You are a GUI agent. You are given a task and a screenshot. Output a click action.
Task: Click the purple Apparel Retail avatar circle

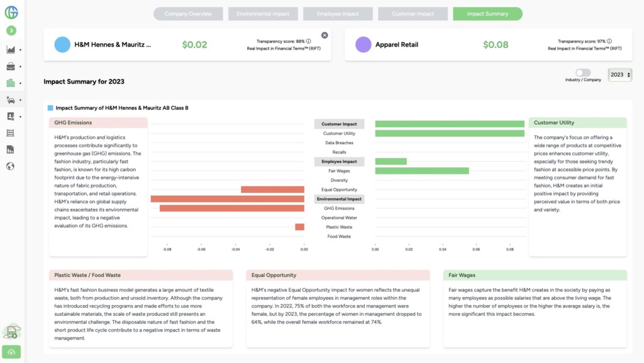pos(364,44)
